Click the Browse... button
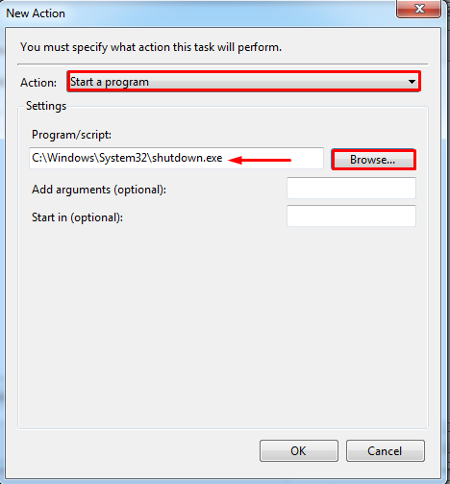This screenshot has width=450, height=484. [x=373, y=160]
